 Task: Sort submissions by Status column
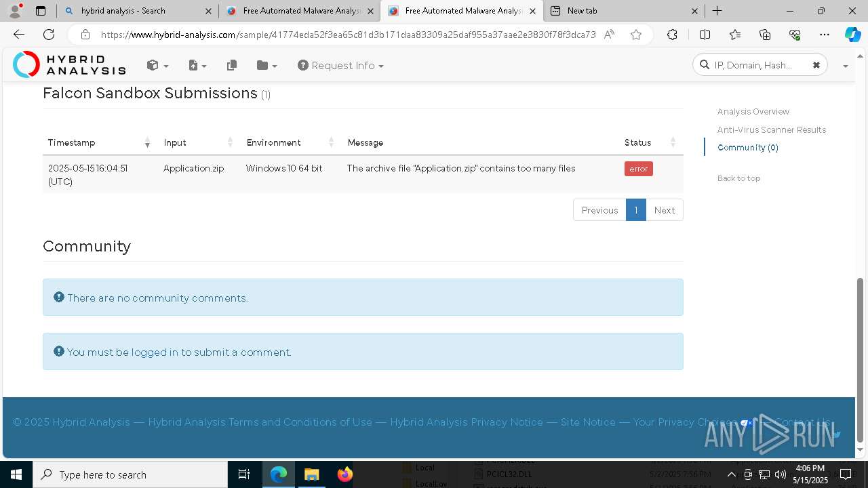[650, 142]
